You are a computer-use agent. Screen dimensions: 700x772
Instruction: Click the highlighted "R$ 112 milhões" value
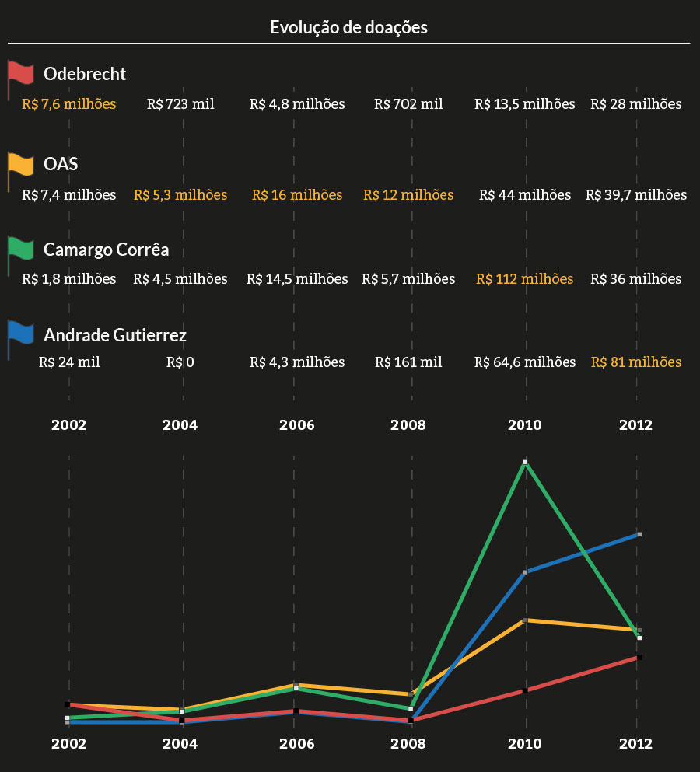pyautogui.click(x=525, y=279)
